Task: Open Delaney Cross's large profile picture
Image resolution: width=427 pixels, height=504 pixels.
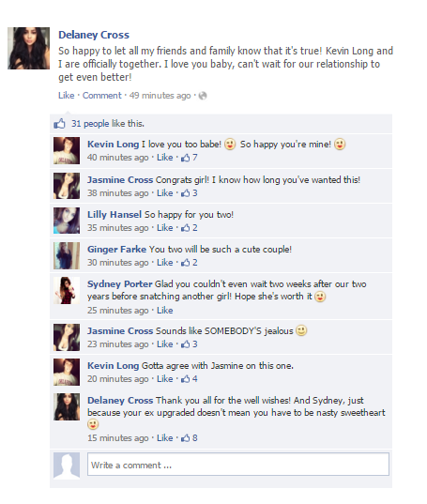Action: click(x=28, y=48)
